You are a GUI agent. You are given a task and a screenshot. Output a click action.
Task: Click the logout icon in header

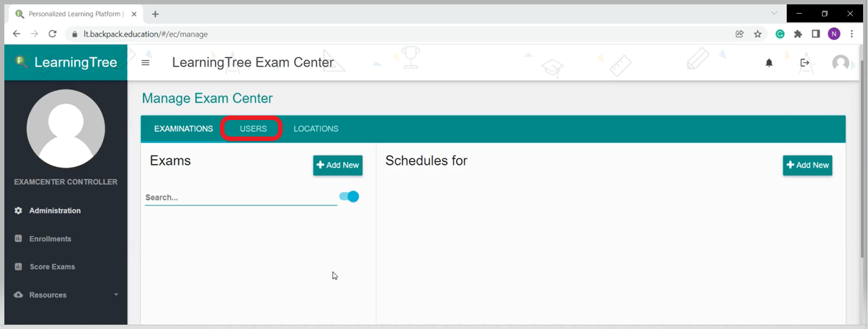tap(805, 63)
